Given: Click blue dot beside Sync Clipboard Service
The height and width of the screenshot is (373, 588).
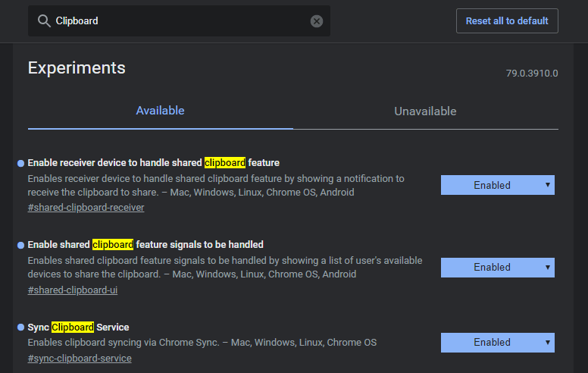Looking at the screenshot, I should [20, 328].
